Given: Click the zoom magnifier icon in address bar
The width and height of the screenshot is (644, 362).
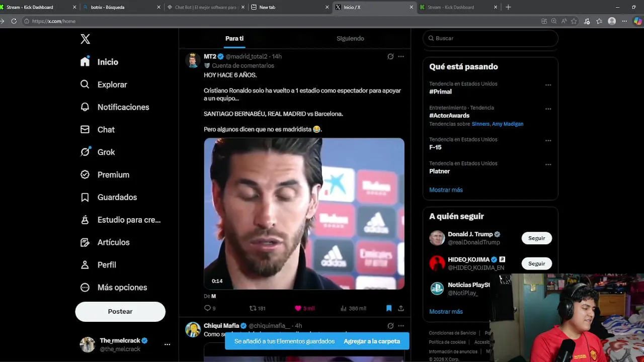Looking at the screenshot, I should 554,21.
